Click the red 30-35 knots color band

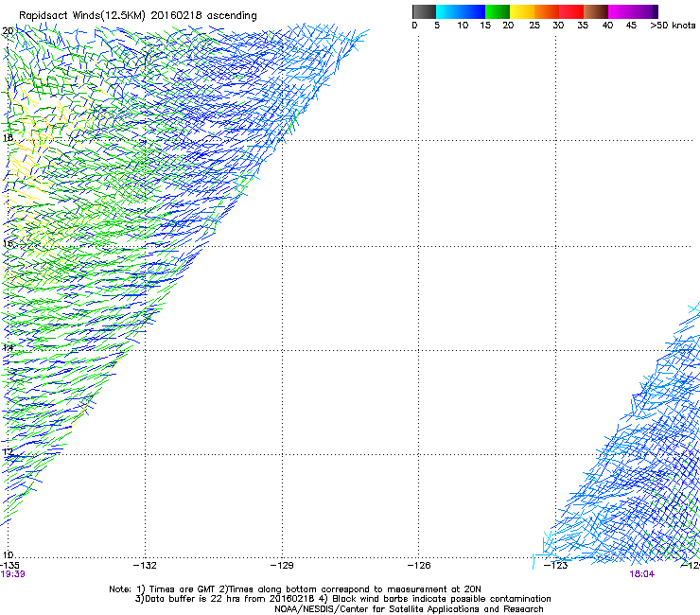571,11
